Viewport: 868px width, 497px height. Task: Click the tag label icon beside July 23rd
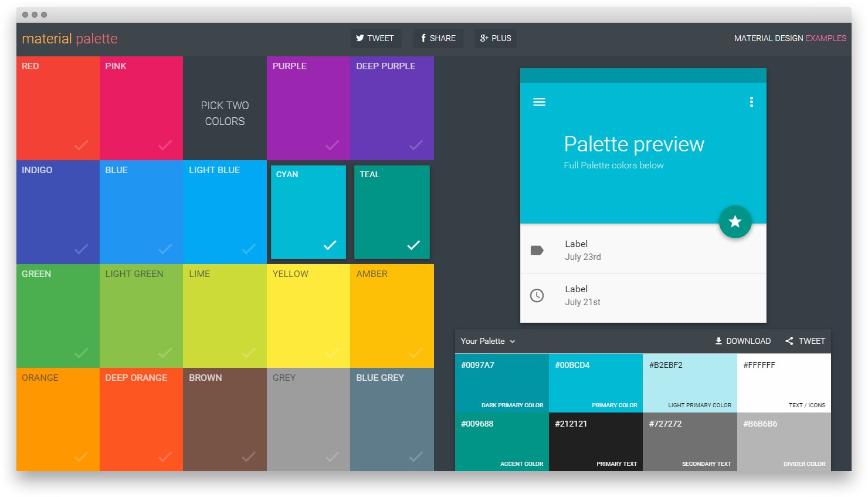(537, 251)
